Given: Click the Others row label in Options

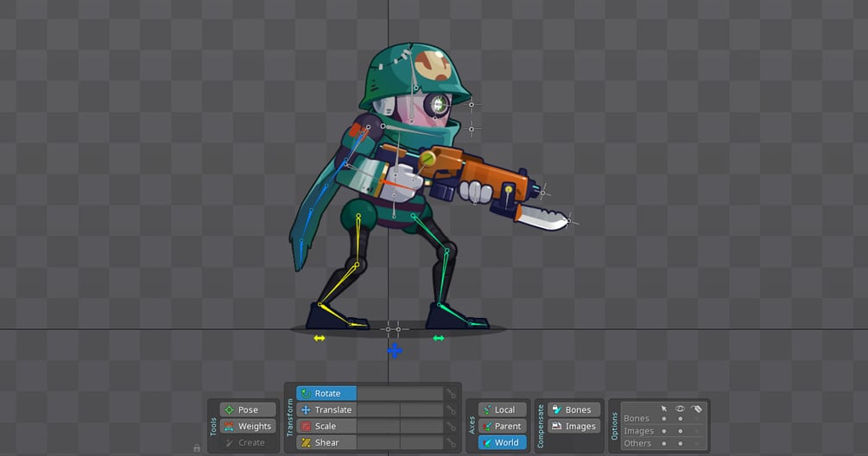Looking at the screenshot, I should coord(637,443).
